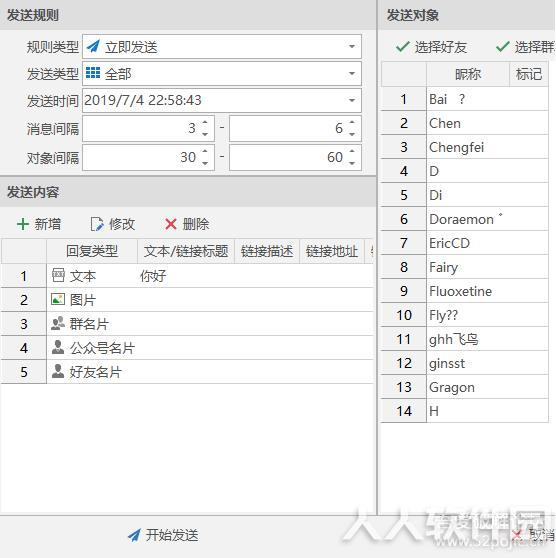This screenshot has width=556, height=558.
Task: Select the 好友名片 friend card icon
Action: [x=58, y=371]
